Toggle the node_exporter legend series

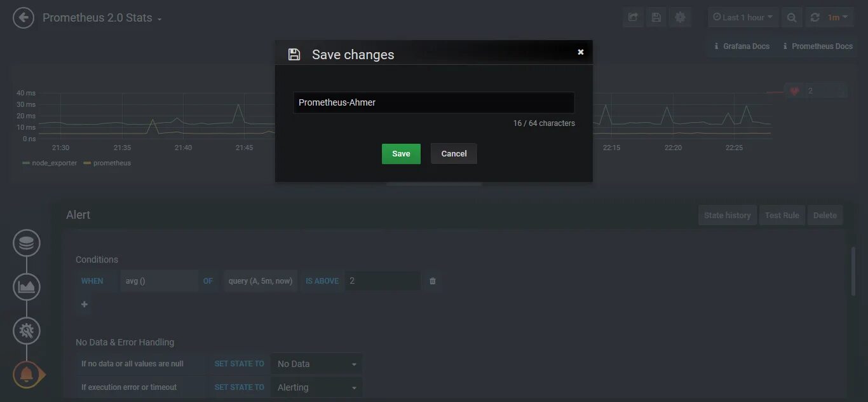point(50,163)
